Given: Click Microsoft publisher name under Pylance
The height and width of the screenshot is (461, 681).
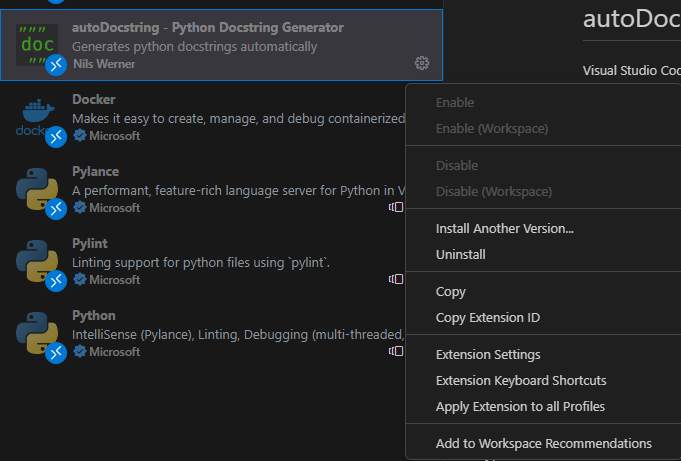Looking at the screenshot, I should (115, 208).
